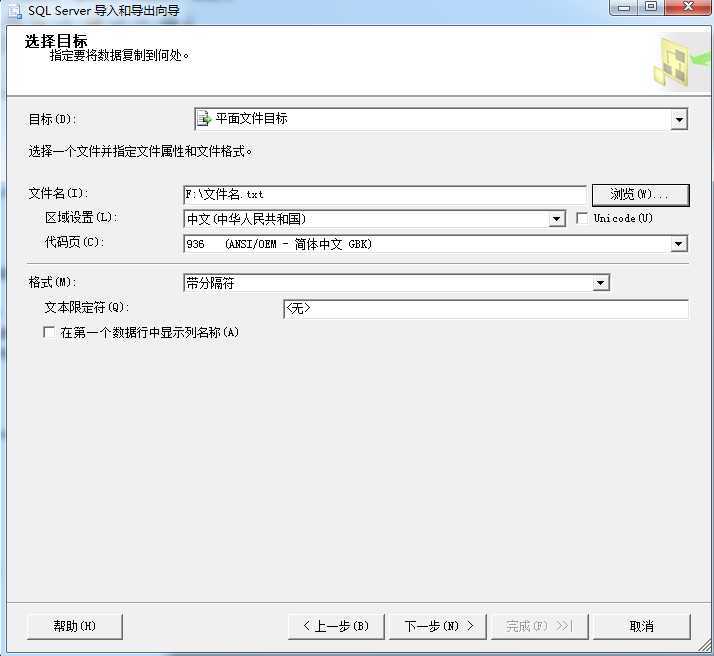Viewport: 714px width, 656px height.
Task: Go back with the 上一步 button
Action: click(335, 626)
